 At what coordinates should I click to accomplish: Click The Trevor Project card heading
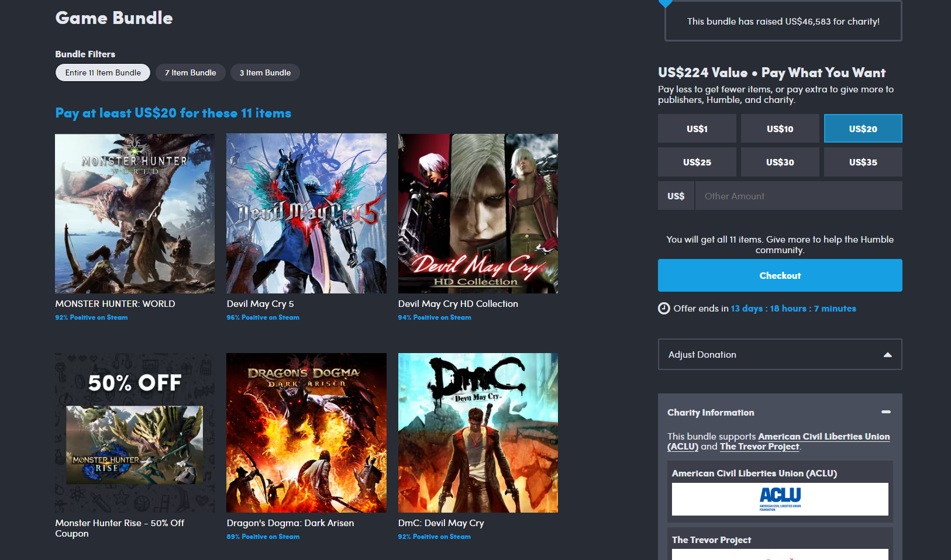[x=711, y=540]
